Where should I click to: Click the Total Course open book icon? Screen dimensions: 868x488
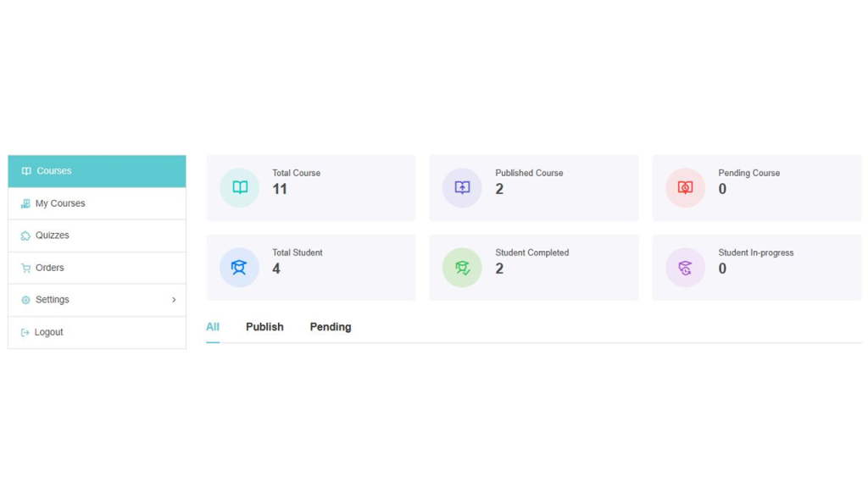[x=240, y=188]
